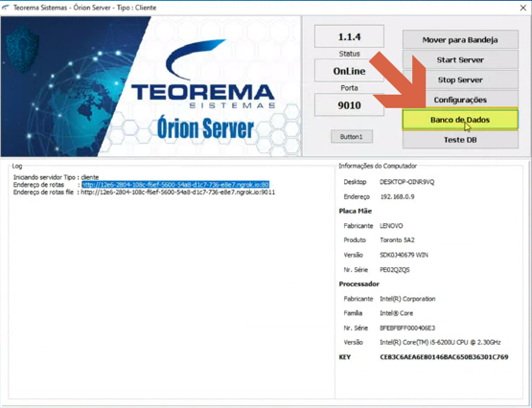532x408 pixels.
Task: Click the 'Iniciando servidor Tipo : cliente' log line
Action: [x=56, y=177]
